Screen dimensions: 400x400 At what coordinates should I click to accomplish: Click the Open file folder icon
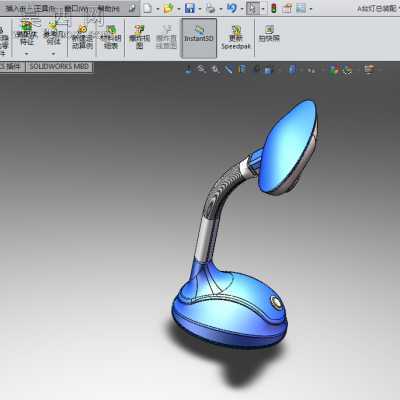[x=168, y=8]
